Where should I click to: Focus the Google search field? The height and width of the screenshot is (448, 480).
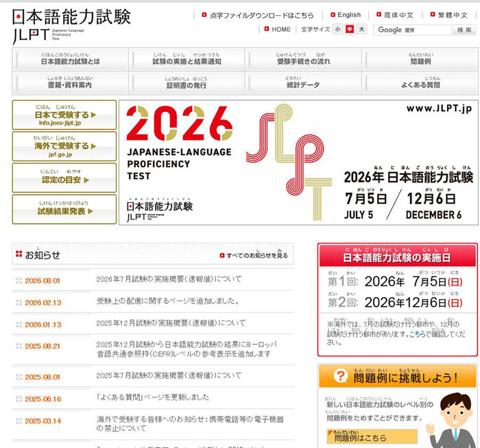click(x=412, y=30)
